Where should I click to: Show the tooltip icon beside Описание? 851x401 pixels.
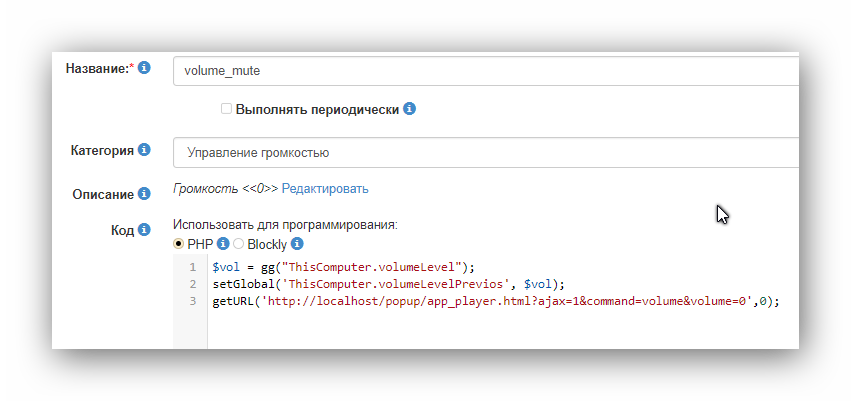pyautogui.click(x=144, y=193)
